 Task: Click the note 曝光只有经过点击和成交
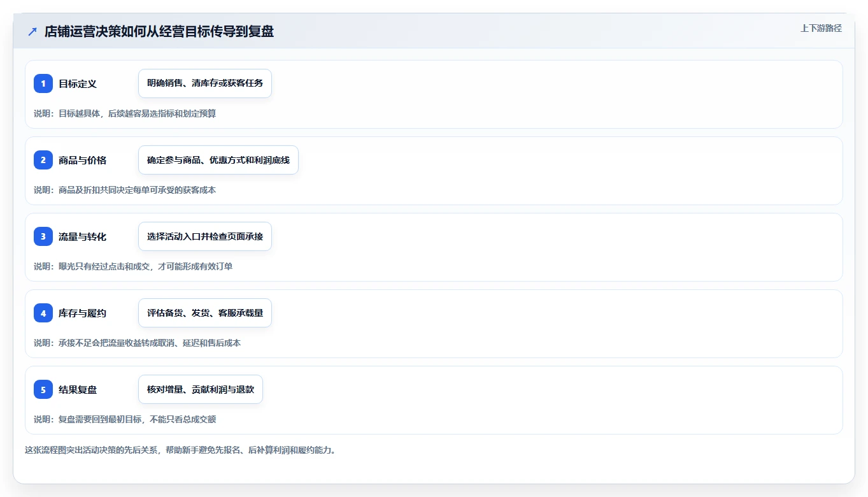[x=105, y=266]
